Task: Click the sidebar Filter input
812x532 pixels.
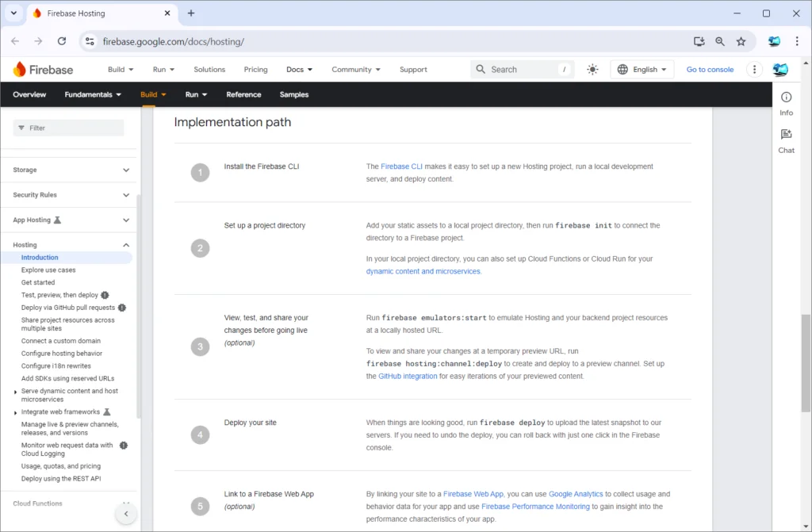Action: [68, 128]
